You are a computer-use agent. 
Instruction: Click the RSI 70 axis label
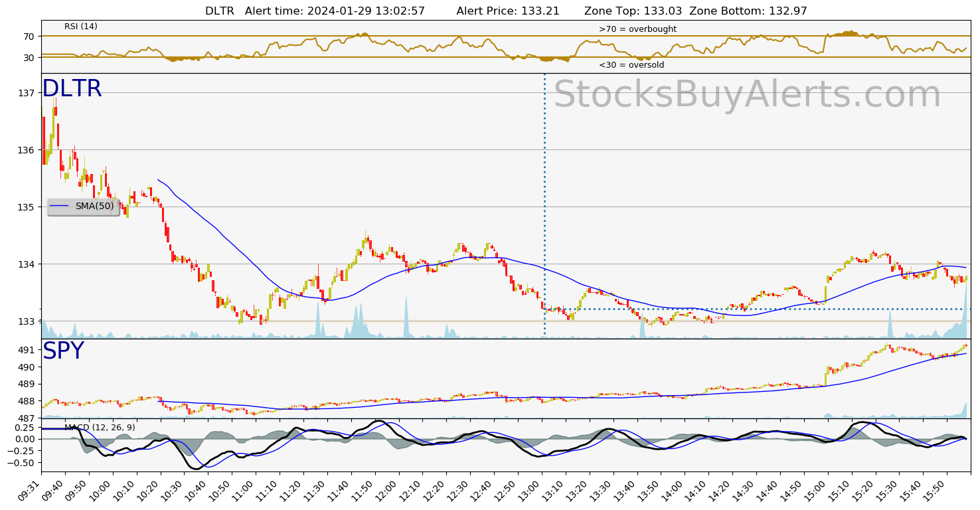click(x=29, y=36)
